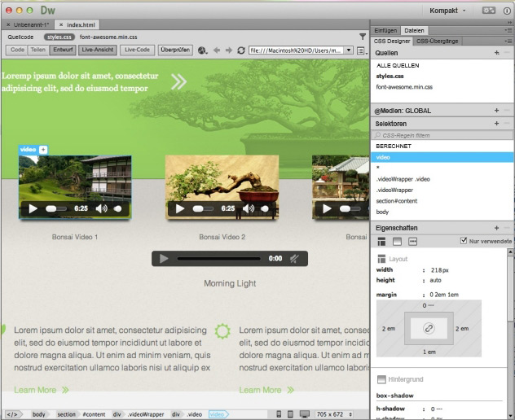The image size is (515, 420).
Task: Click the </> tag selector icon
Action: coord(12,414)
